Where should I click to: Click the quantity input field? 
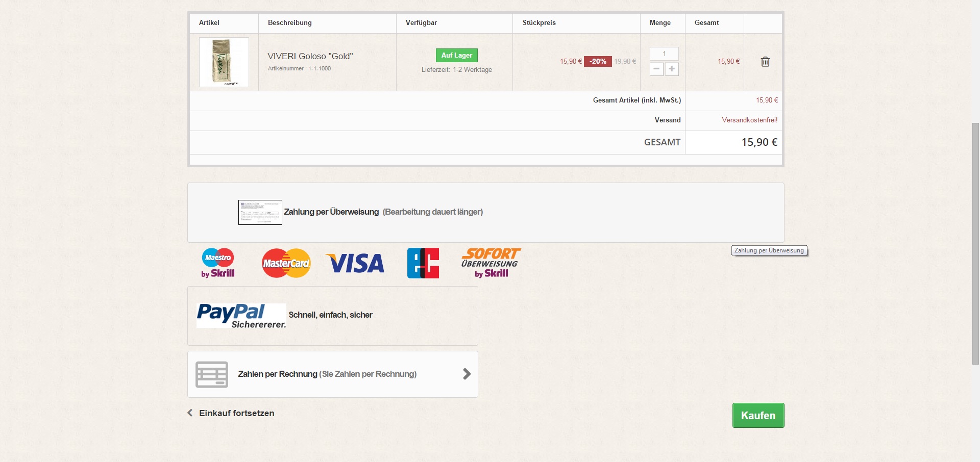664,54
